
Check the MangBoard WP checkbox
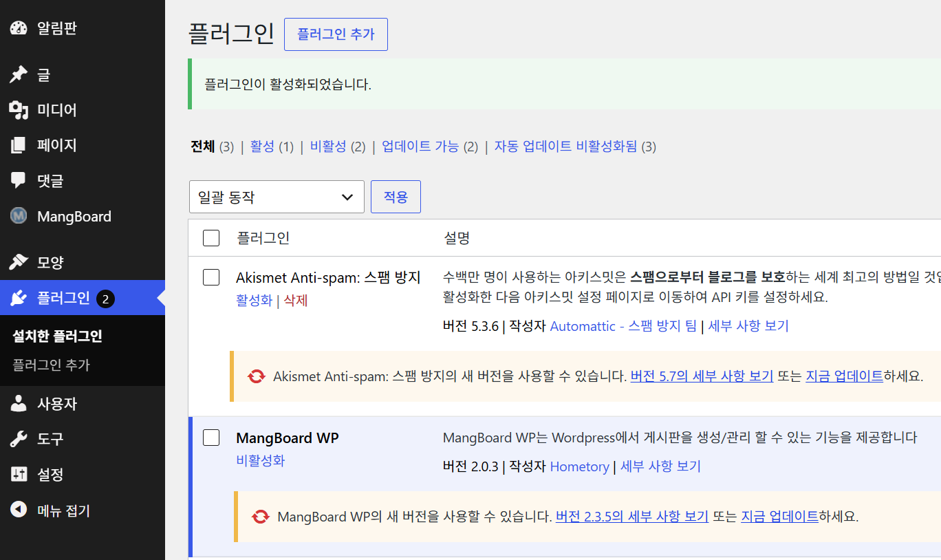[x=211, y=438]
